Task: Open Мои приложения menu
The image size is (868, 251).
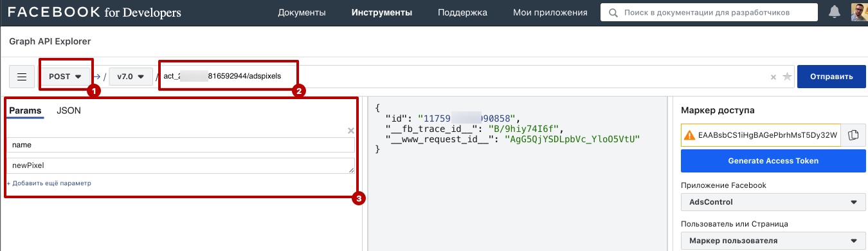Action: pyautogui.click(x=550, y=12)
